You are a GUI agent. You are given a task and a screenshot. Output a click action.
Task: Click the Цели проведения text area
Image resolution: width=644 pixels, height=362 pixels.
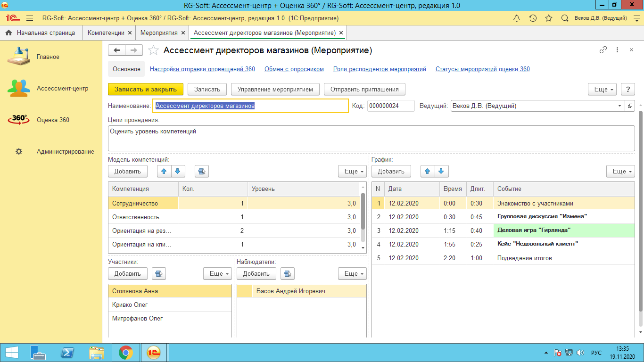click(x=372, y=138)
